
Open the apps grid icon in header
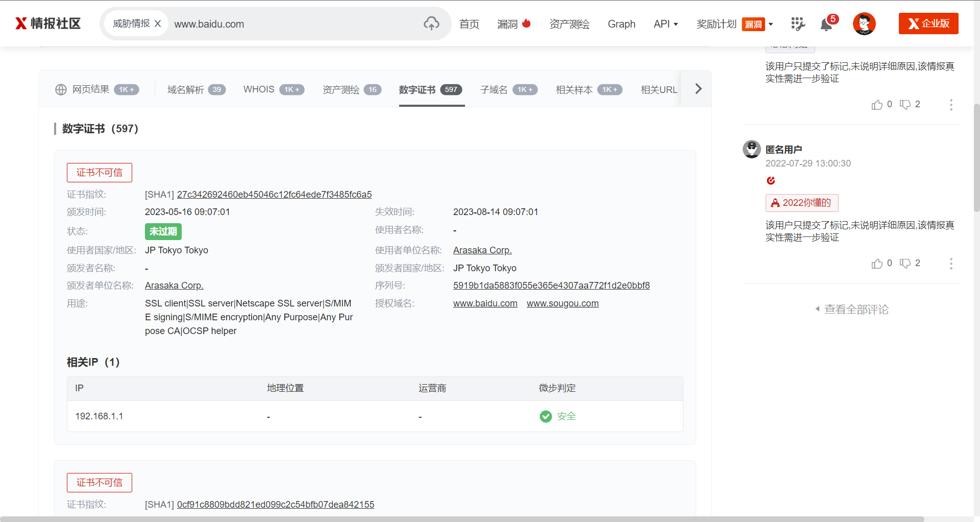798,24
